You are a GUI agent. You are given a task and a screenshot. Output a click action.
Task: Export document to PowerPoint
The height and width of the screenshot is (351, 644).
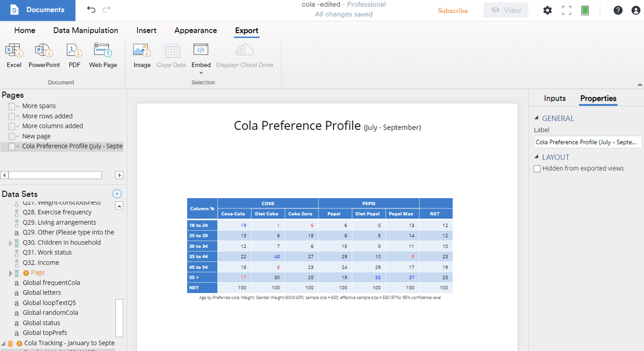[44, 55]
